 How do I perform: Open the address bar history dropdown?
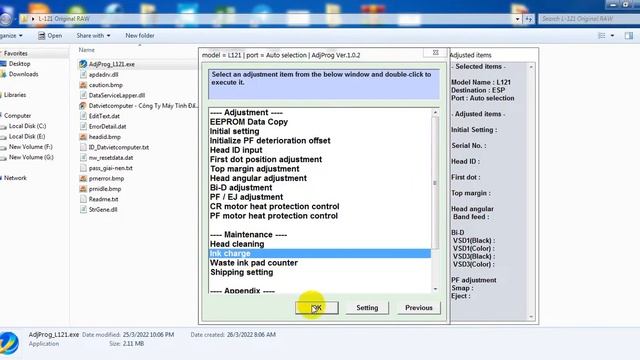point(517,19)
